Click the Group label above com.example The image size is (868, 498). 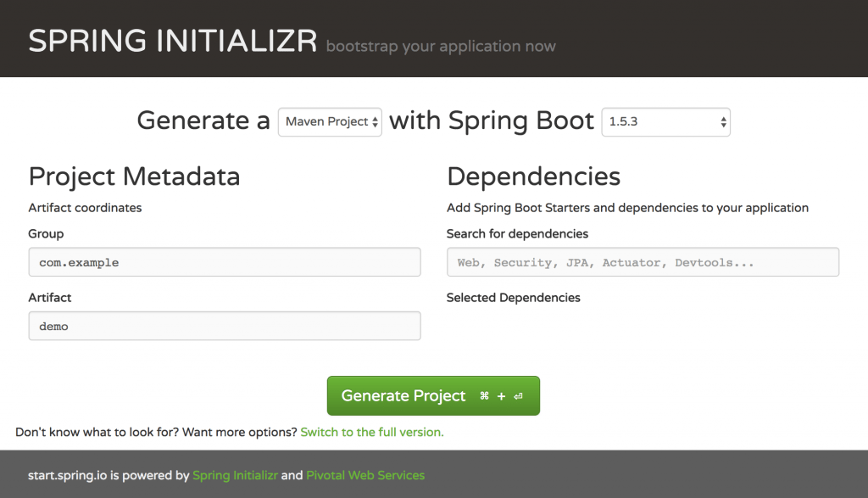46,233
